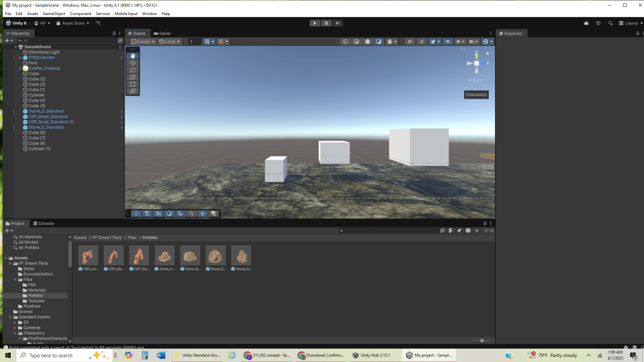The width and height of the screenshot is (644, 362).
Task: Select the Move tool in scene toolbar
Action: [133, 63]
